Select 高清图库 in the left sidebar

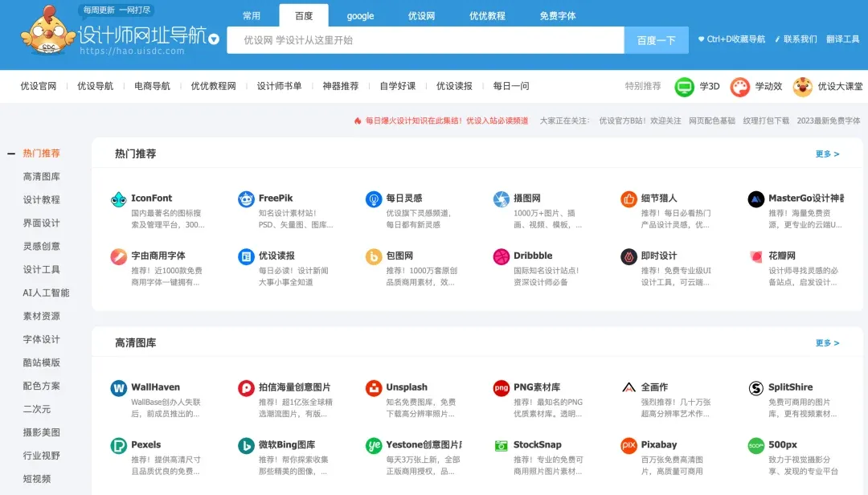point(42,177)
